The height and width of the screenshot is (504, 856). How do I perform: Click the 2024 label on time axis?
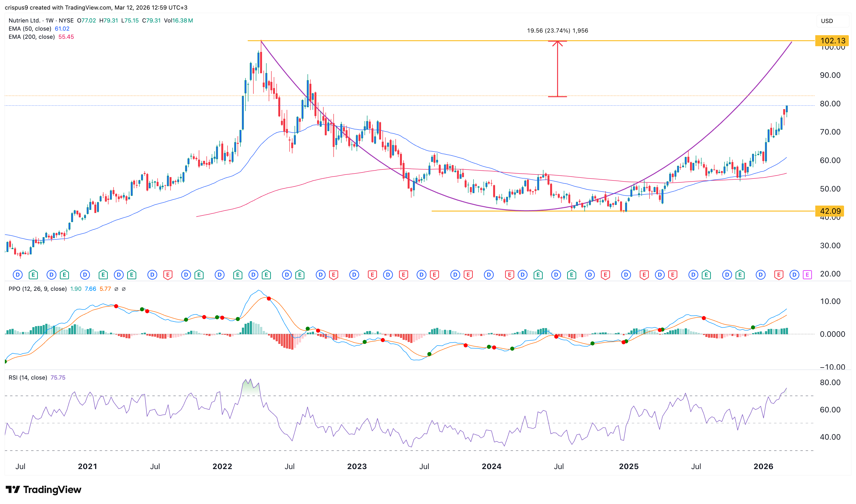point(491,467)
